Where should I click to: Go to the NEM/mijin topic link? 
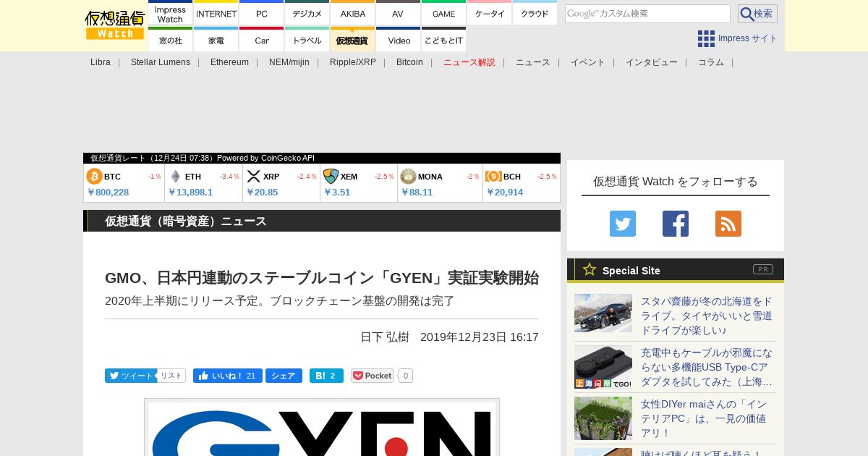[x=289, y=62]
